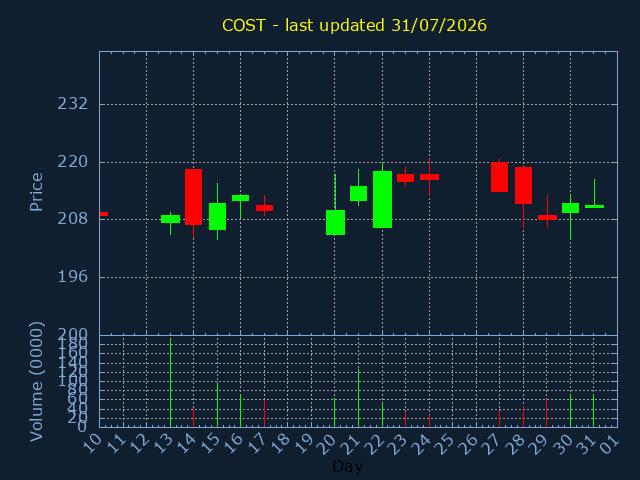Click the green volume bar at day 21

click(358, 398)
